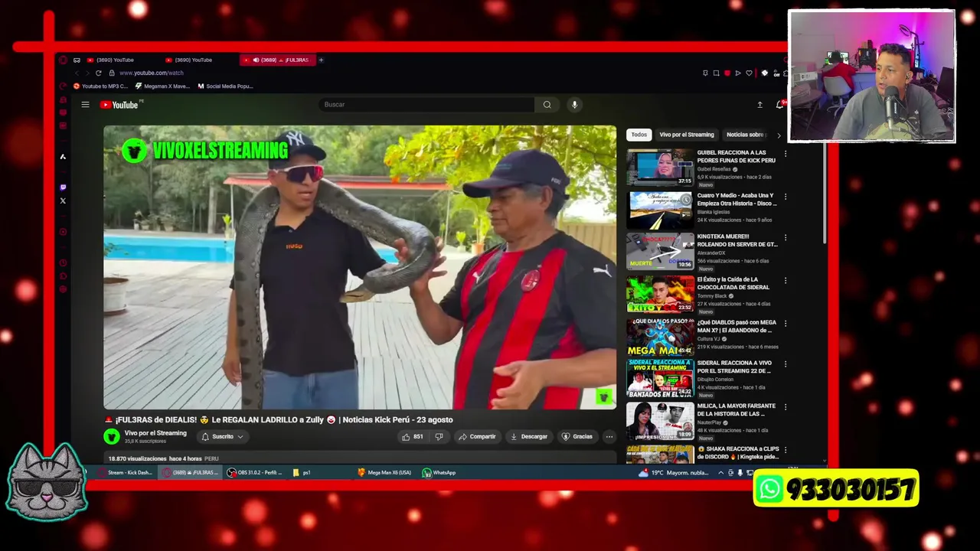The height and width of the screenshot is (551, 980).
Task: Select the Noticias sobre filter chip
Action: click(x=746, y=135)
